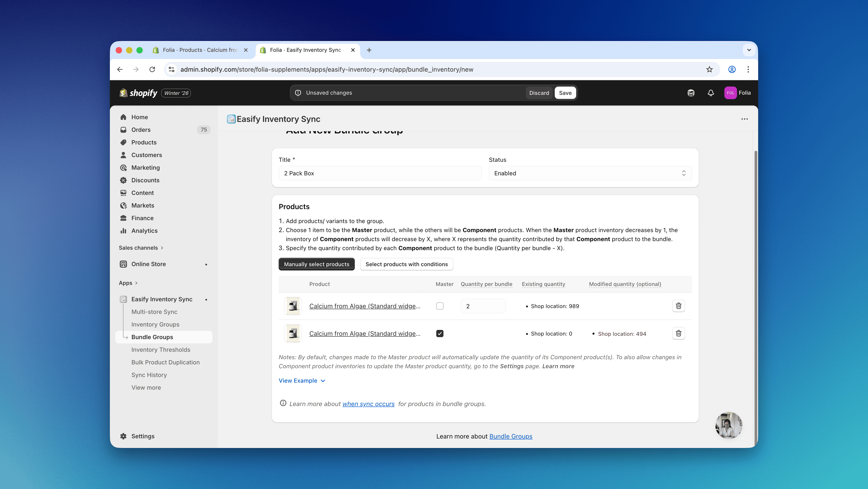Image resolution: width=868 pixels, height=489 pixels.
Task: Open Inventory Groups in the sidebar
Action: tap(155, 324)
